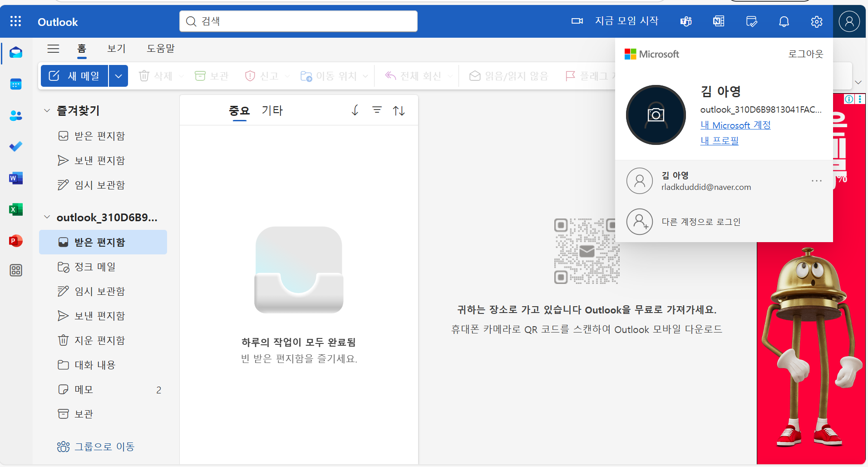This screenshot has width=868, height=467.
Task: Open the 삭제 dropdown chevron
Action: pos(182,76)
